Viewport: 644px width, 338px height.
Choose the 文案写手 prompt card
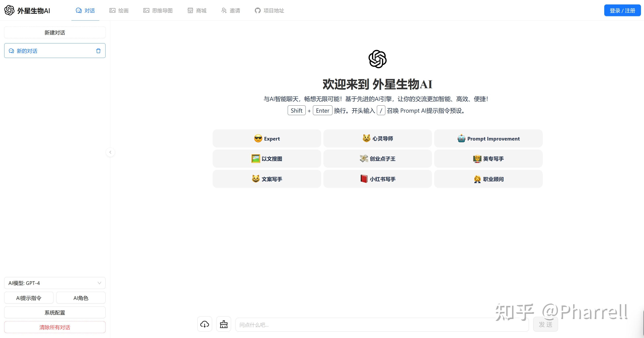[267, 179]
